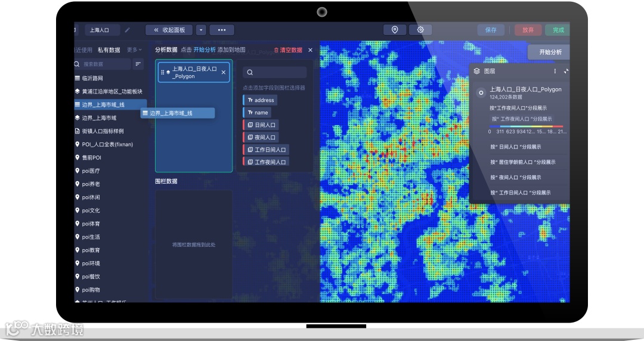
Task: Click the pin icon of 售前POI
Action: [x=77, y=157]
